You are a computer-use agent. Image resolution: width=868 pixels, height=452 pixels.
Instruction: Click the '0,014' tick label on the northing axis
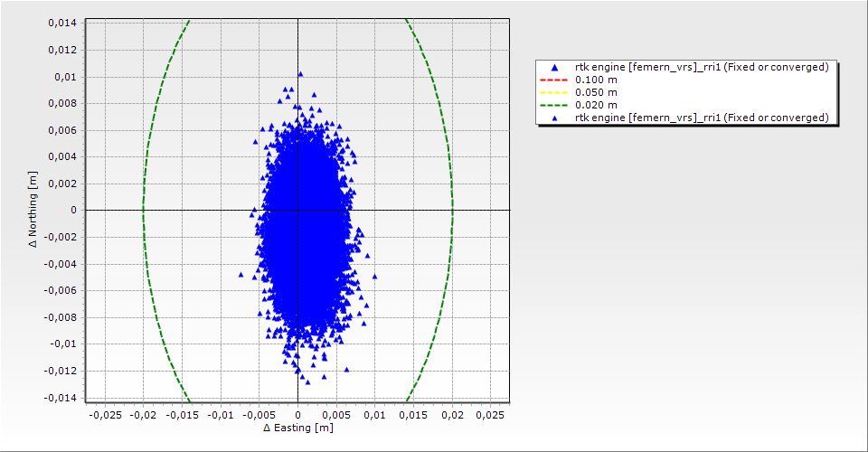[x=61, y=23]
